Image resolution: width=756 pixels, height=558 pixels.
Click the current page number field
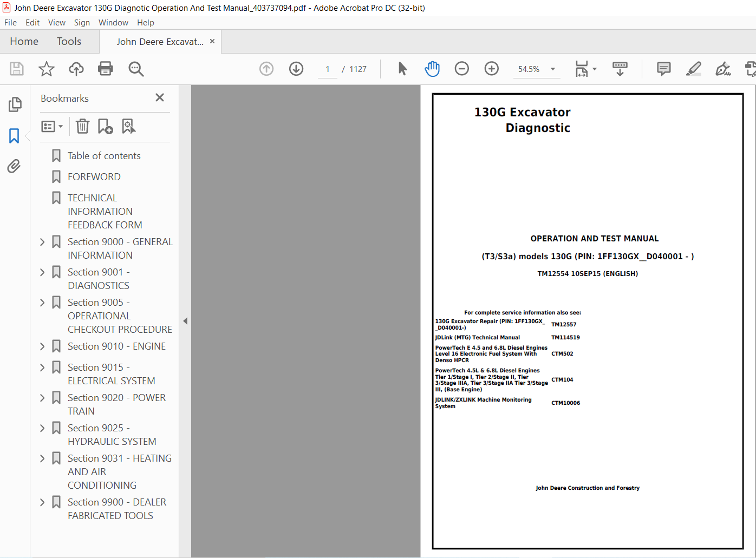coord(328,69)
